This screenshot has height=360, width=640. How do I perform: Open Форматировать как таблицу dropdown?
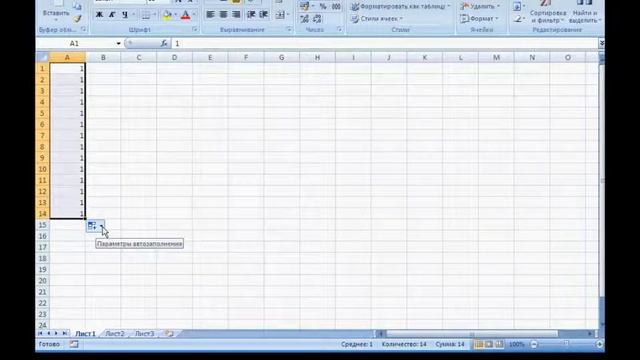click(x=401, y=6)
